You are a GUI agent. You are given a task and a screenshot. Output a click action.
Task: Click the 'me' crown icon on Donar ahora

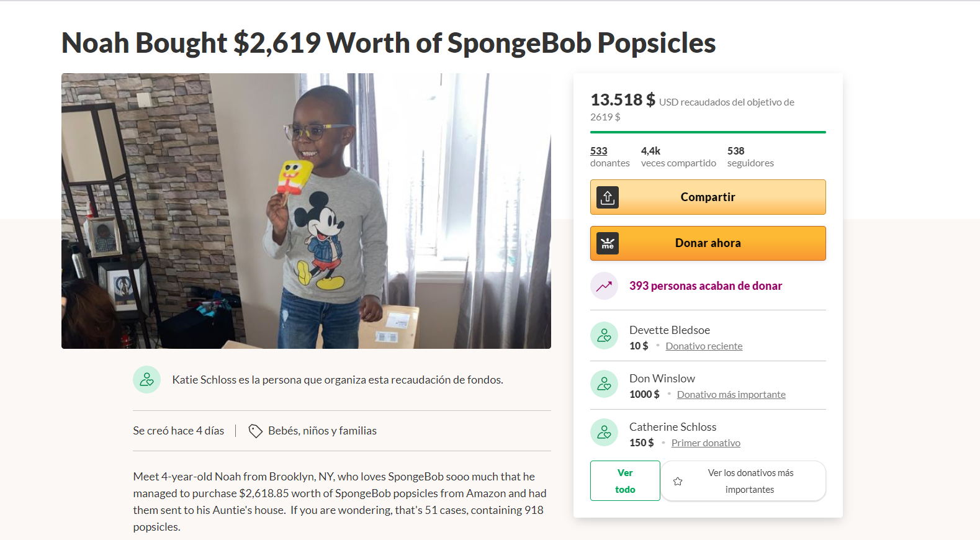point(608,243)
